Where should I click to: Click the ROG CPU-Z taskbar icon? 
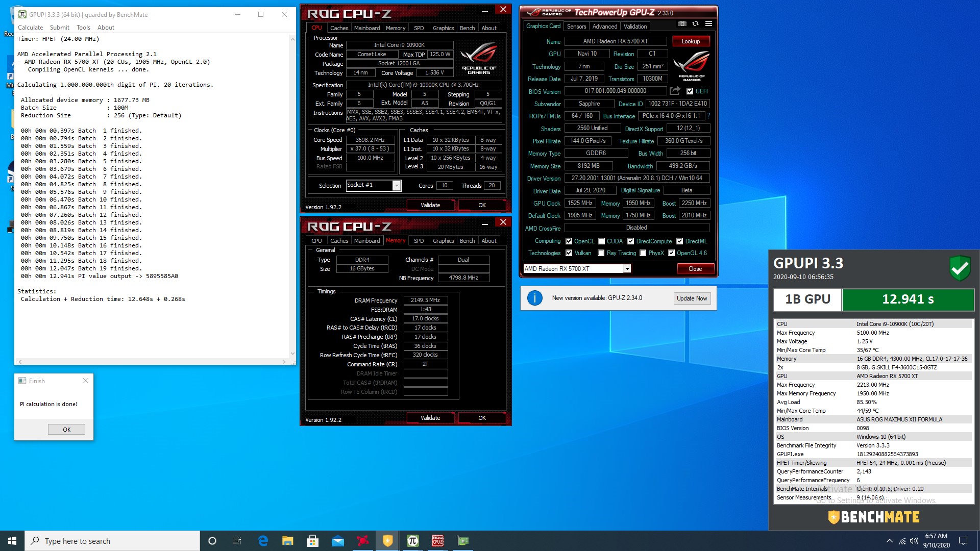[x=438, y=541]
